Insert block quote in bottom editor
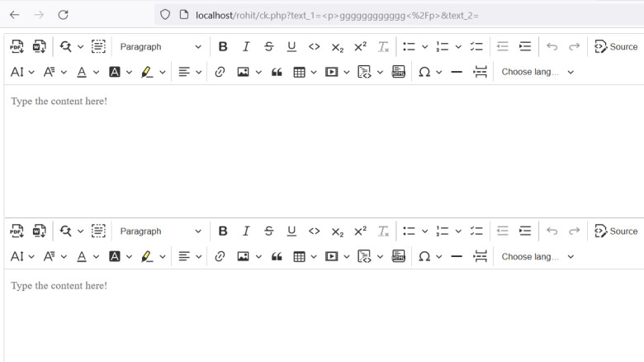This screenshot has width=644, height=362. [x=277, y=257]
